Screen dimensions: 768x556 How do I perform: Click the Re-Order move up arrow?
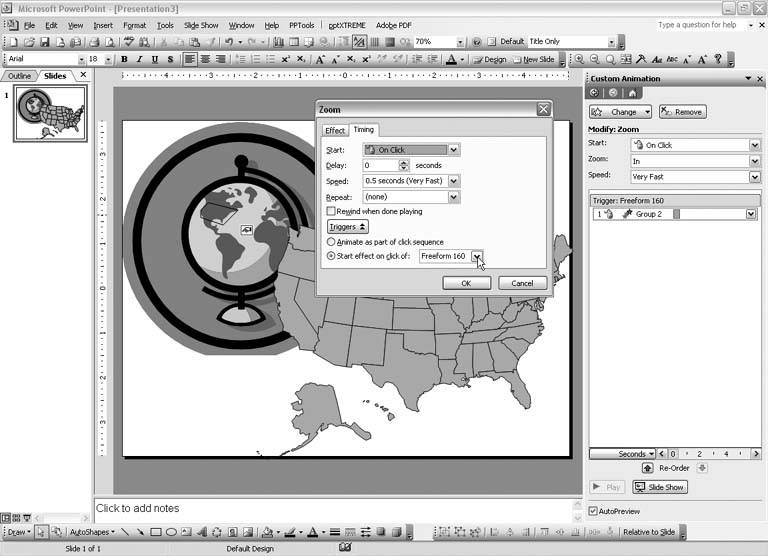[x=645, y=467]
